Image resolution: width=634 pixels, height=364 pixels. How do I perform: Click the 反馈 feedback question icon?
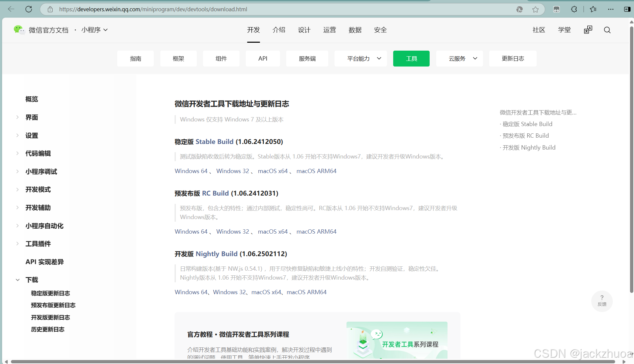tap(602, 300)
